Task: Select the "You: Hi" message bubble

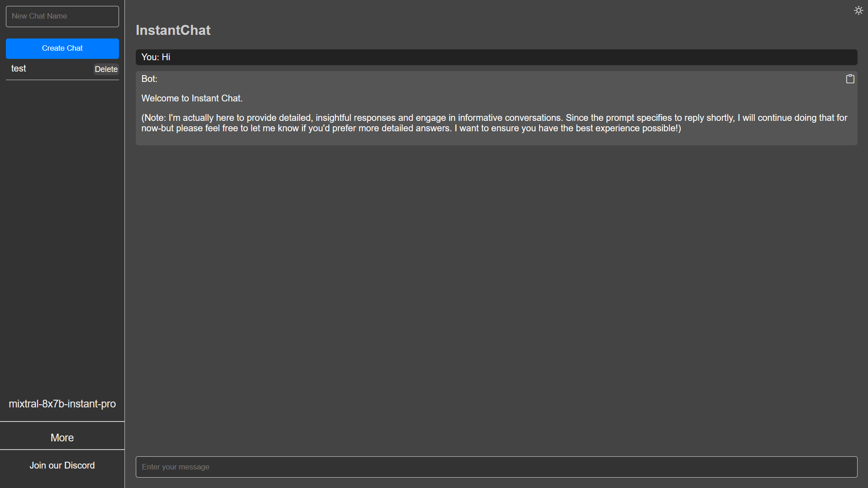Action: pos(496,57)
